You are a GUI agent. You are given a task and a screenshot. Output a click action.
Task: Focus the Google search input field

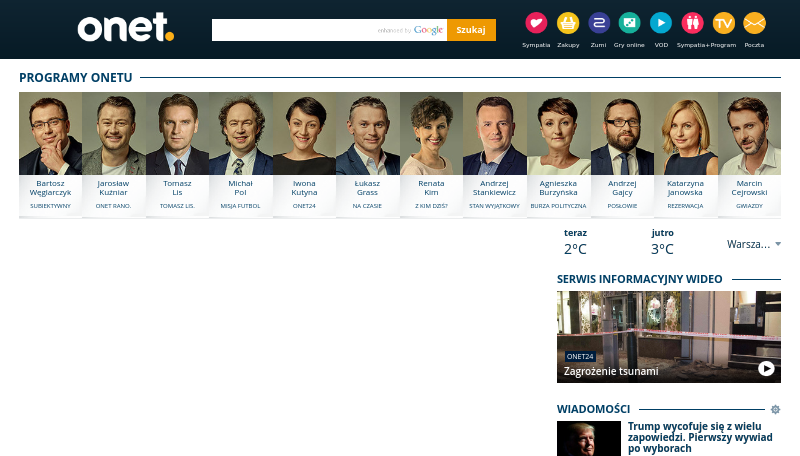[x=329, y=30]
